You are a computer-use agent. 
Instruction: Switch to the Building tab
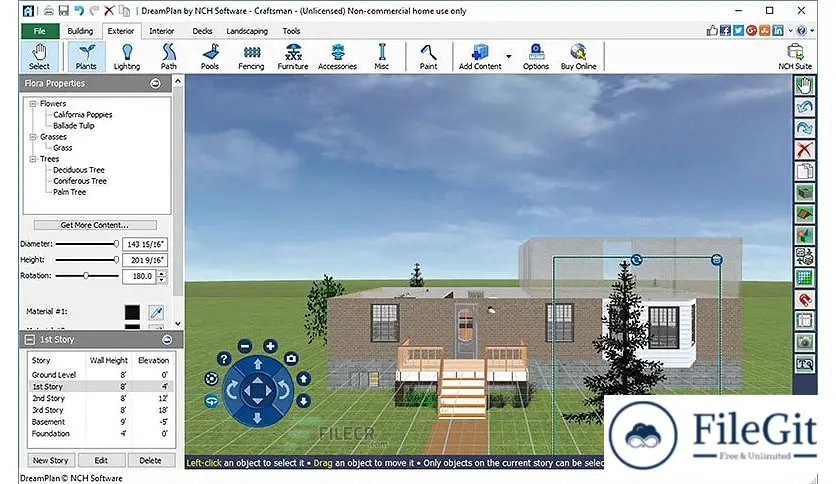(x=80, y=31)
